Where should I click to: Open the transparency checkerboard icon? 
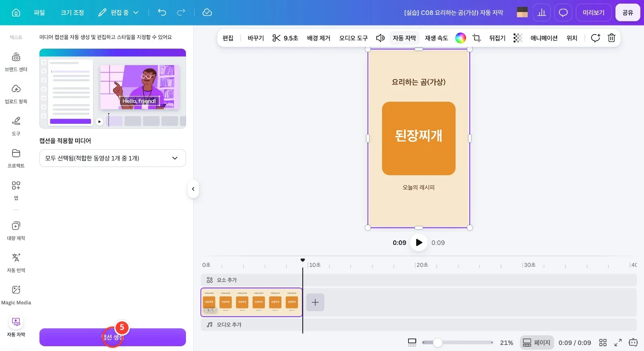[518, 38]
